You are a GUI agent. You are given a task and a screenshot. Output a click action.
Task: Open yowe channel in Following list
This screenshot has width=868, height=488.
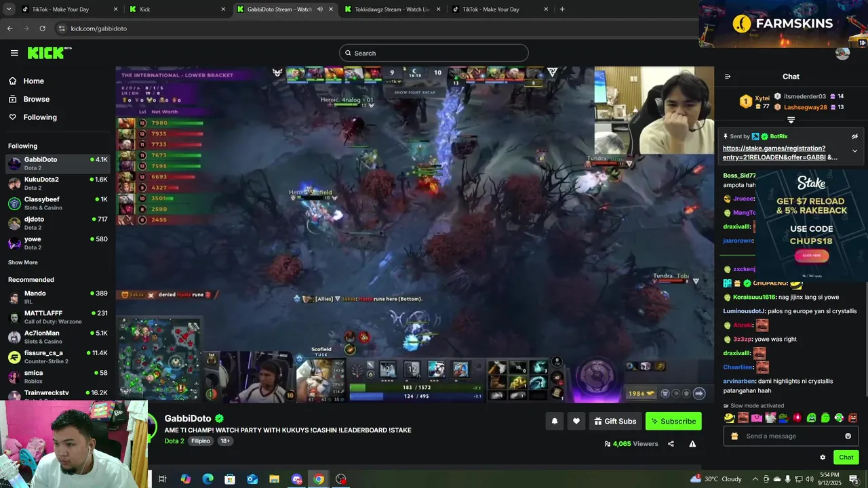pos(58,242)
